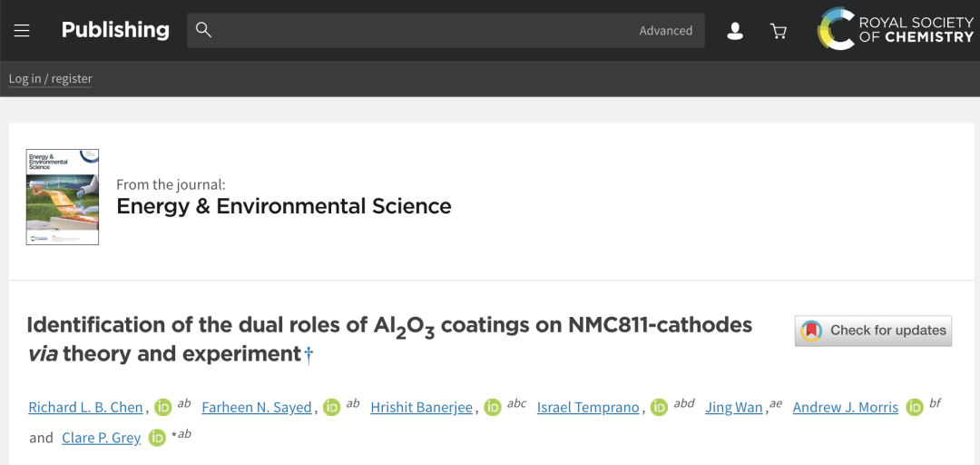Open Israel Temprano's ORCID icon

660,408
